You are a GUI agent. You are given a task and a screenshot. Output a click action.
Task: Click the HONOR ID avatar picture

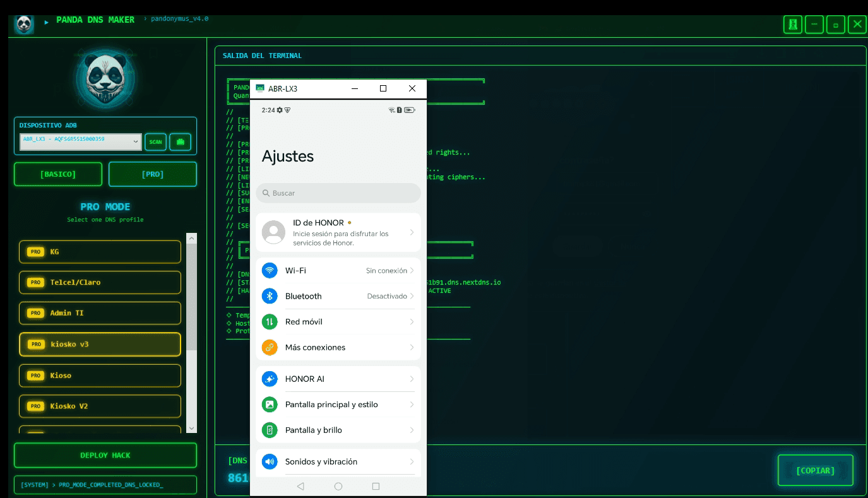pyautogui.click(x=273, y=232)
